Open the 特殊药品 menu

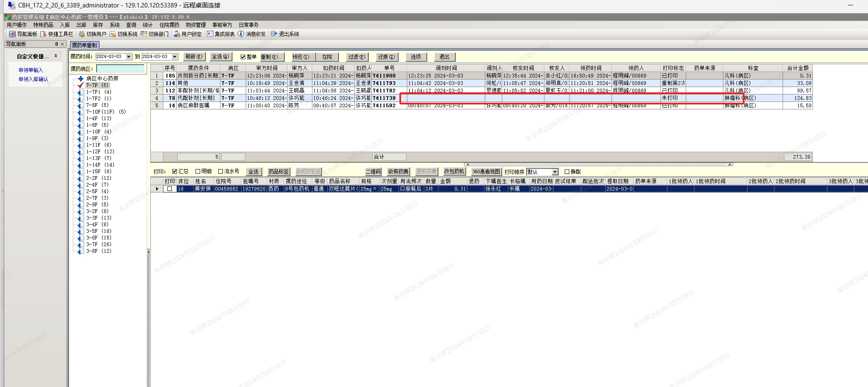pos(43,25)
